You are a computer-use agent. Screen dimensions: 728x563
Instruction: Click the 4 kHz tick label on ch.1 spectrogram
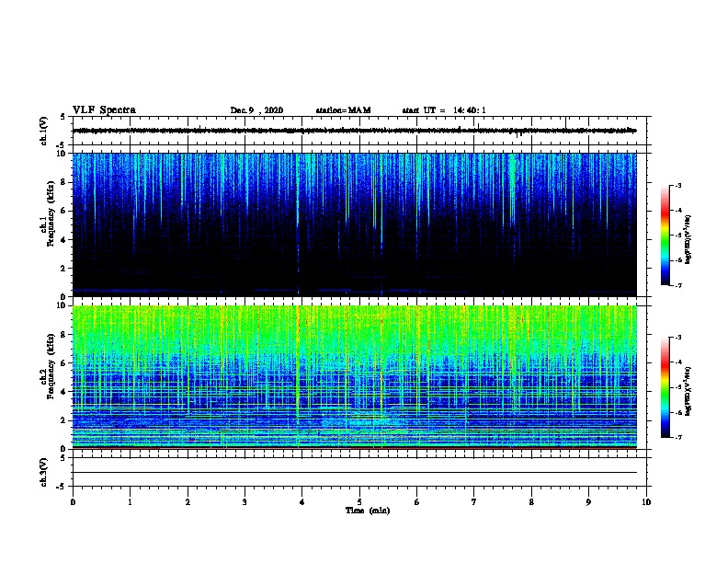(x=63, y=240)
